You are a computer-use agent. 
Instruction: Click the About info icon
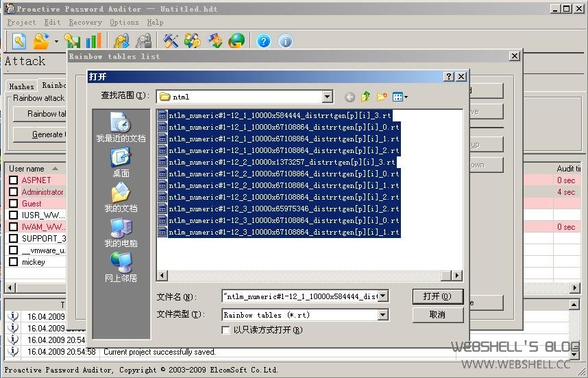(285, 41)
